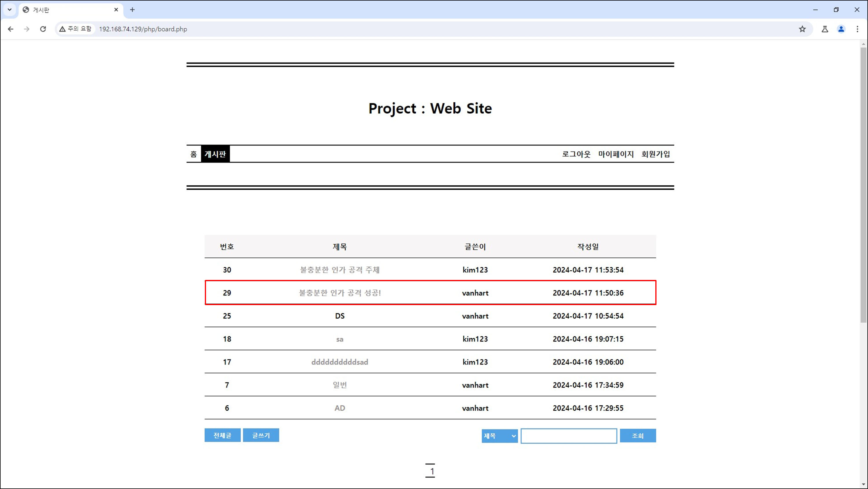
Task: Click the vertical scrollbar thumb
Action: tap(863, 185)
